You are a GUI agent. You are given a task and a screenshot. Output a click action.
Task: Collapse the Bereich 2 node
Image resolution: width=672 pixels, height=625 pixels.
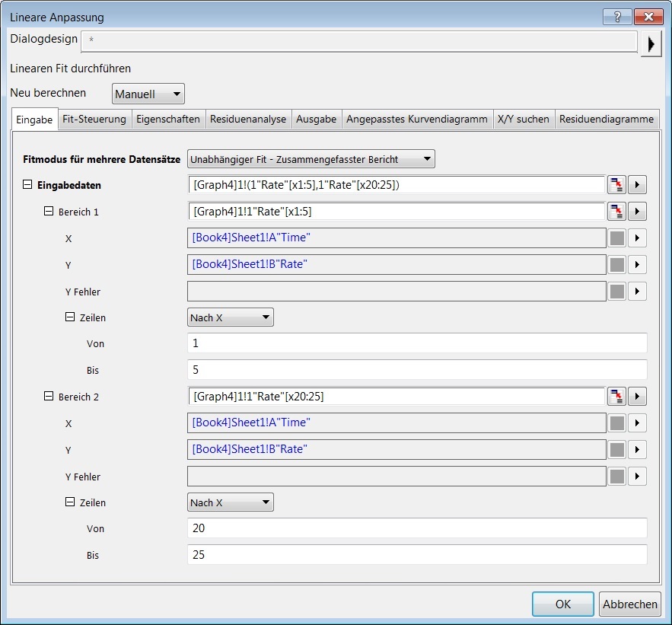pyautogui.click(x=49, y=396)
